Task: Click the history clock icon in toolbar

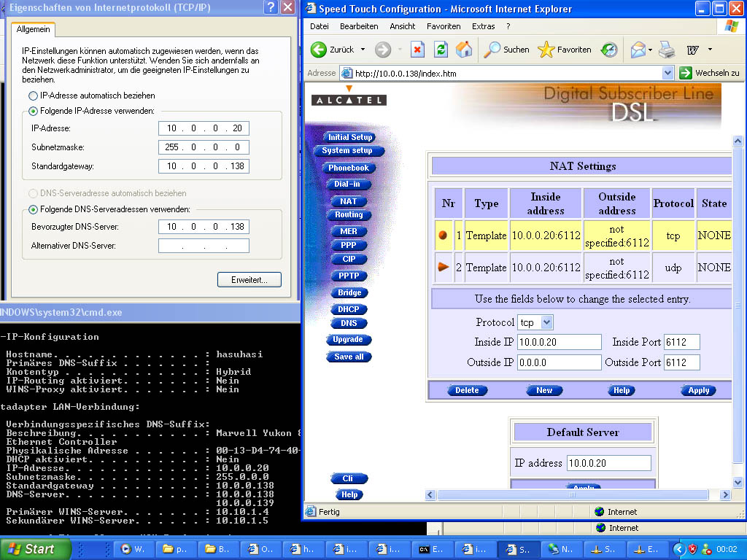Action: [x=609, y=50]
